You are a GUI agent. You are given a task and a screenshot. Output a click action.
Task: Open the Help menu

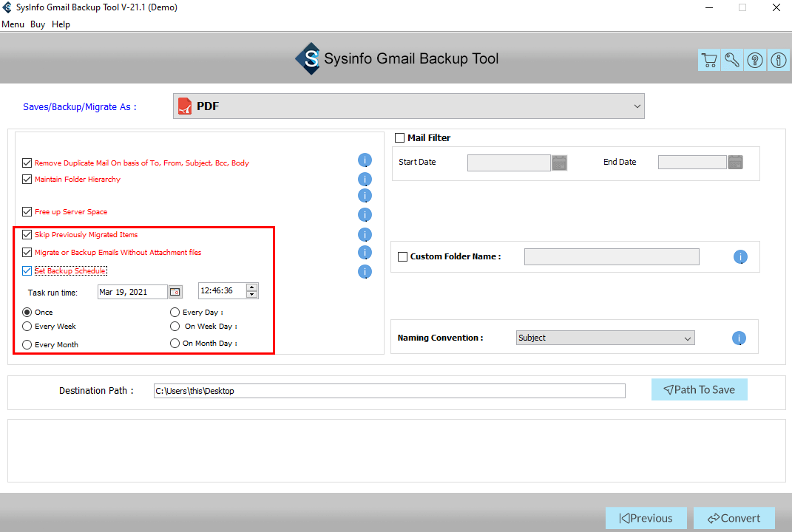tap(61, 24)
